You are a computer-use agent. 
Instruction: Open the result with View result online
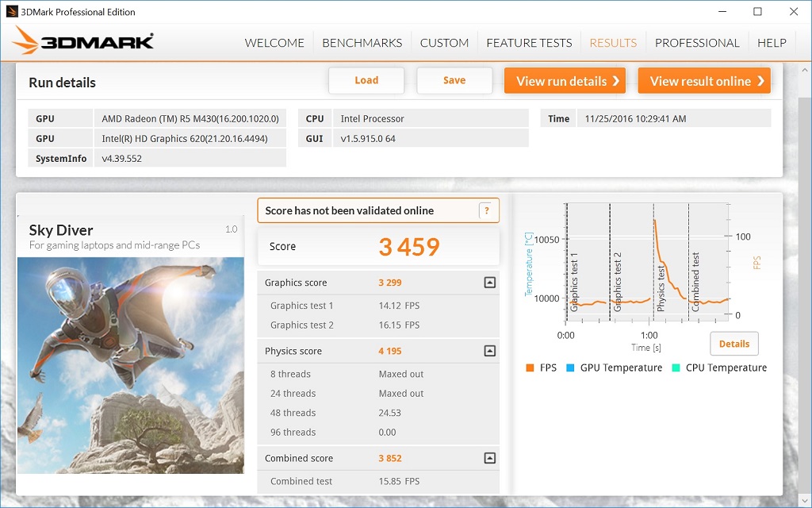click(703, 80)
